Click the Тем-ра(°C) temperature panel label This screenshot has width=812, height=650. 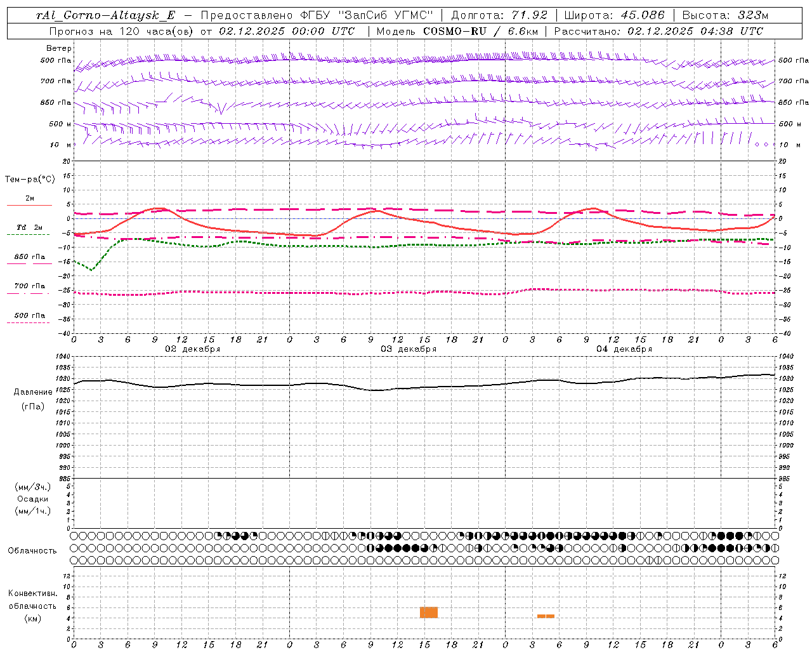point(30,180)
